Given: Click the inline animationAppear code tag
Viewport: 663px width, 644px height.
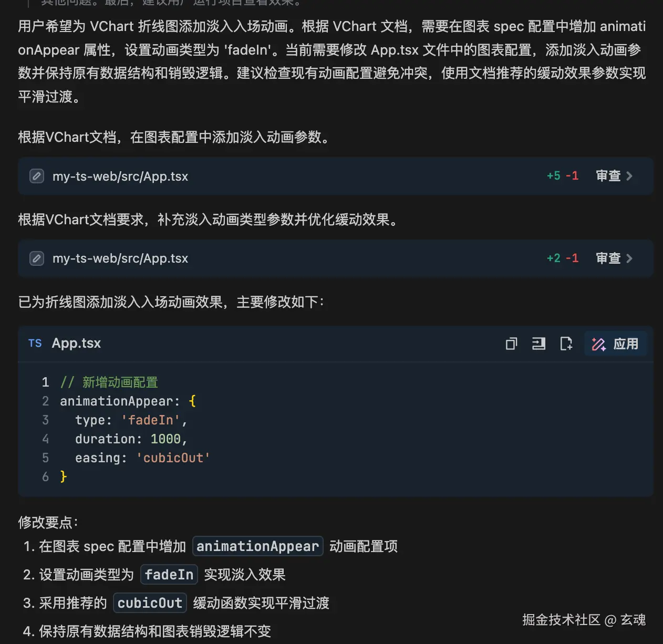Looking at the screenshot, I should coord(257,546).
